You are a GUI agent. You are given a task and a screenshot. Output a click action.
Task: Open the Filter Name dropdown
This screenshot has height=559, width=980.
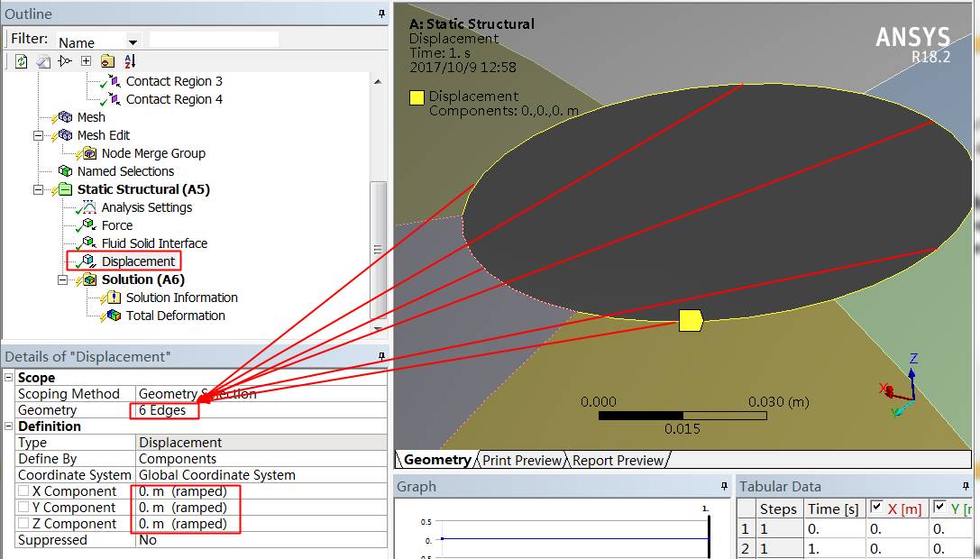(x=133, y=42)
